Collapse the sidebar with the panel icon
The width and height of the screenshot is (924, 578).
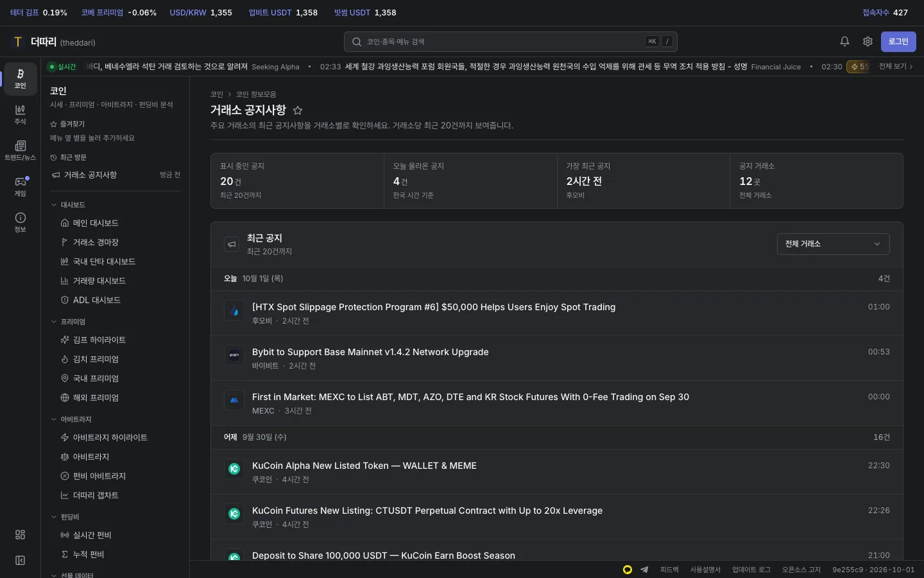tap(20, 561)
